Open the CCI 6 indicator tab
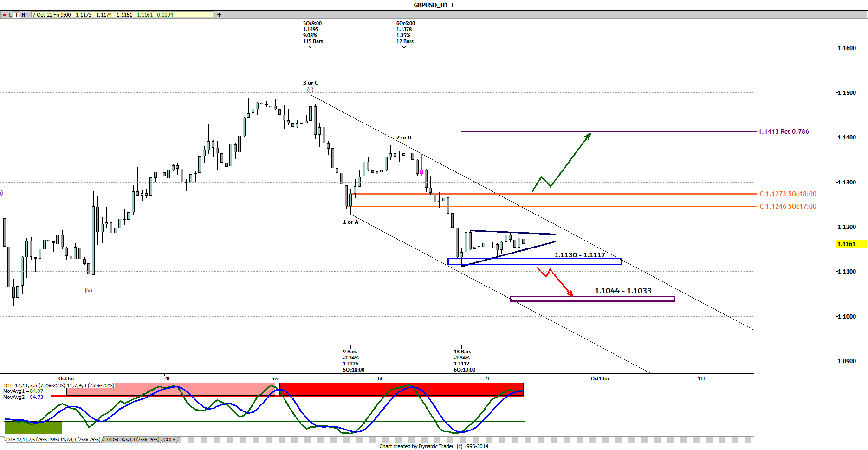 point(169,439)
